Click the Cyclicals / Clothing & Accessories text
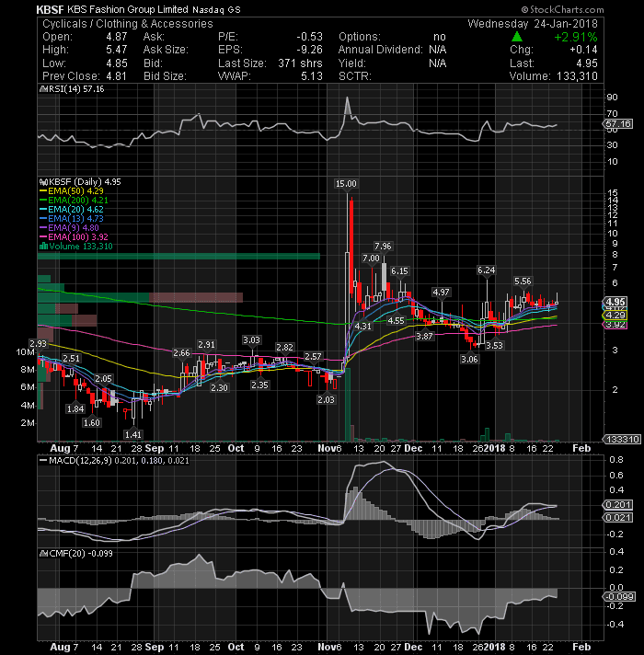The height and width of the screenshot is (655, 644). click(x=127, y=23)
